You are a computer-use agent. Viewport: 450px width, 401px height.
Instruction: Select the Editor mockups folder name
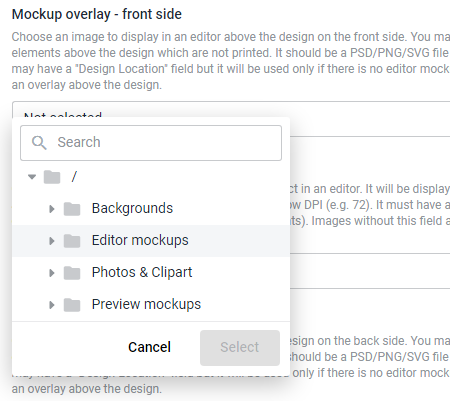[x=140, y=240]
